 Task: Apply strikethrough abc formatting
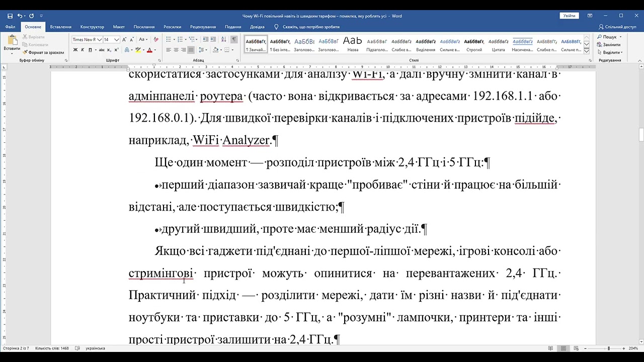[x=102, y=50]
